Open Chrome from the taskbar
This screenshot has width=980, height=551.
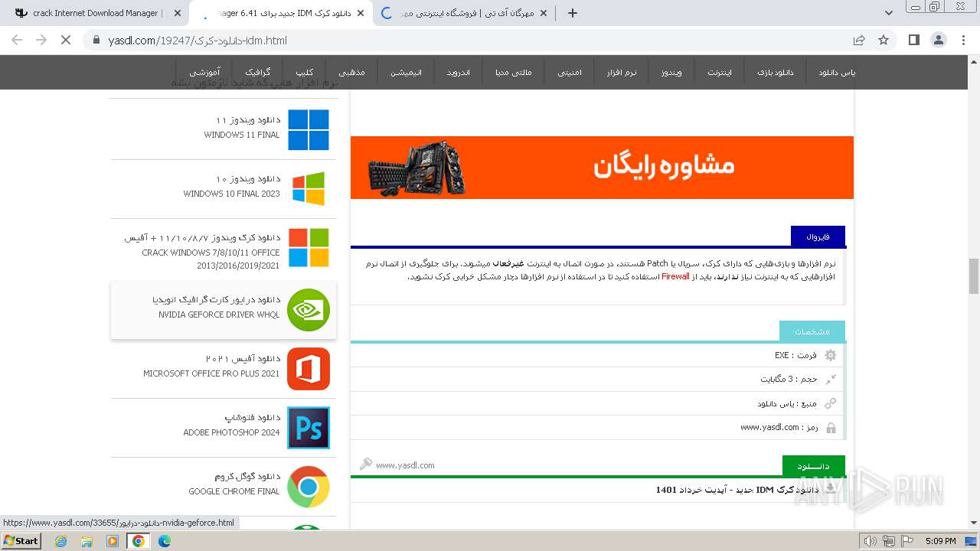click(x=139, y=541)
